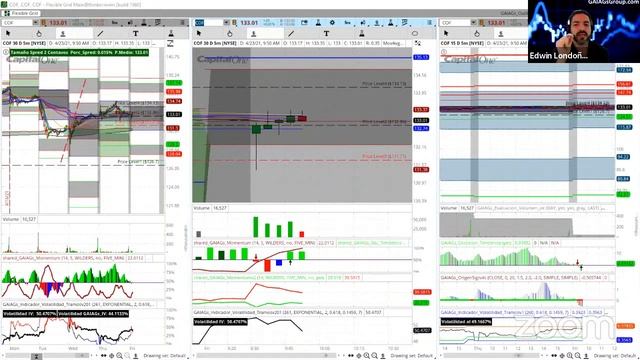This screenshot has width=640, height=360.
Task: Select the pan hand tool in the middle chart
Action: click(230, 33)
